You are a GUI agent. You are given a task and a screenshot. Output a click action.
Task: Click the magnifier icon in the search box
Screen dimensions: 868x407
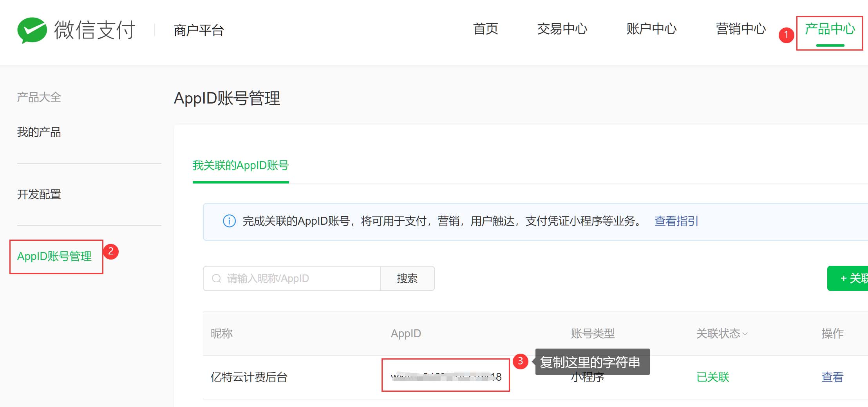(x=216, y=278)
